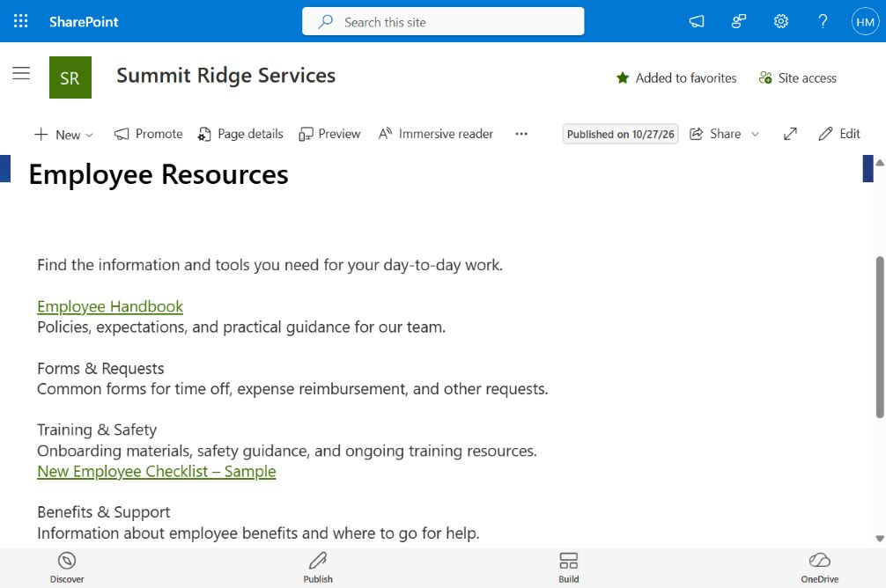This screenshot has width=886, height=588.
Task: Open Summit Ridge Services site title
Action: click(226, 76)
